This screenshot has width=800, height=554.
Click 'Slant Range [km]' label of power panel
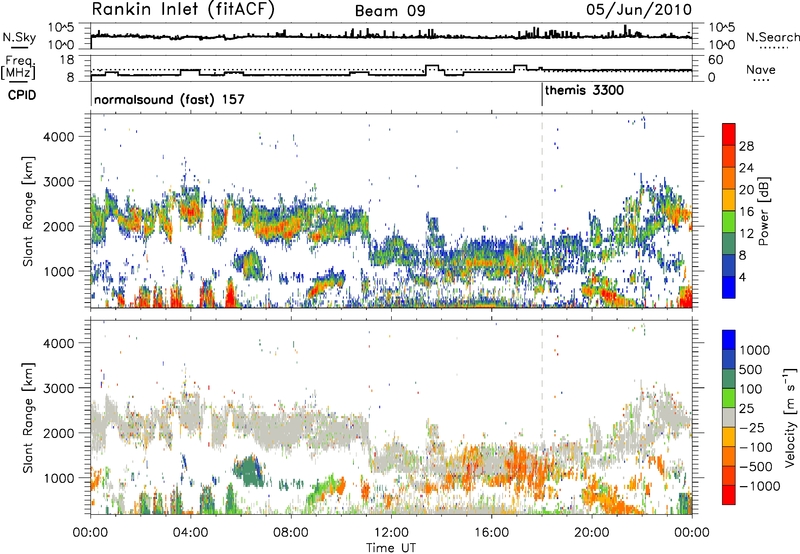28,211
